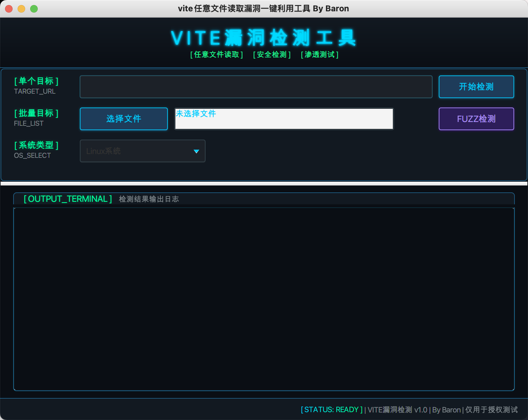Click the [OUTPUT_TERMINAL] panel header
This screenshot has height=420, width=528.
click(x=68, y=199)
